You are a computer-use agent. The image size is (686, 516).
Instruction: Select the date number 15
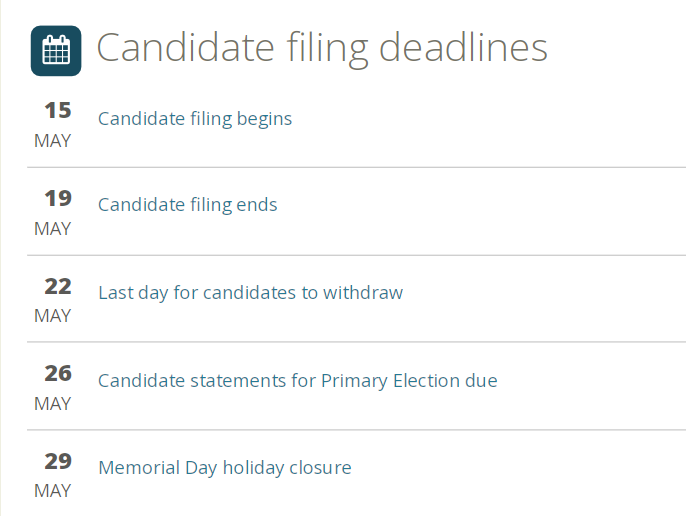click(58, 110)
